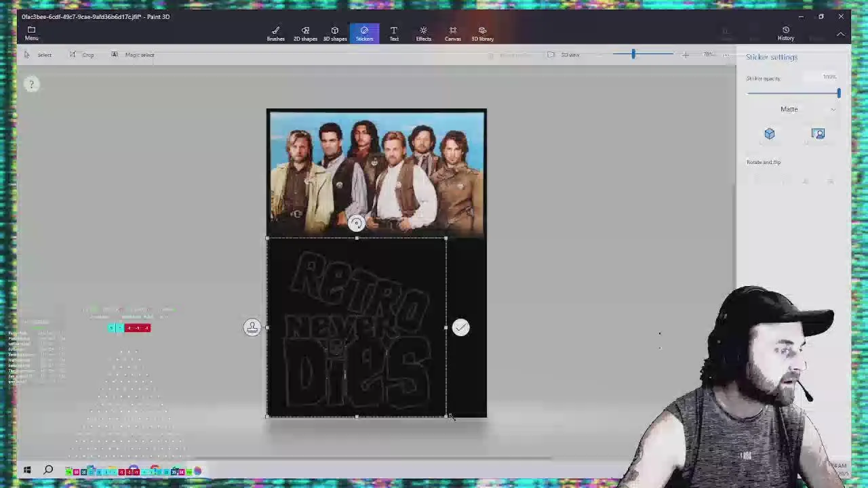Viewport: 868px width, 488px height.
Task: Collapse the ribbon with the chevron
Action: coord(841,34)
